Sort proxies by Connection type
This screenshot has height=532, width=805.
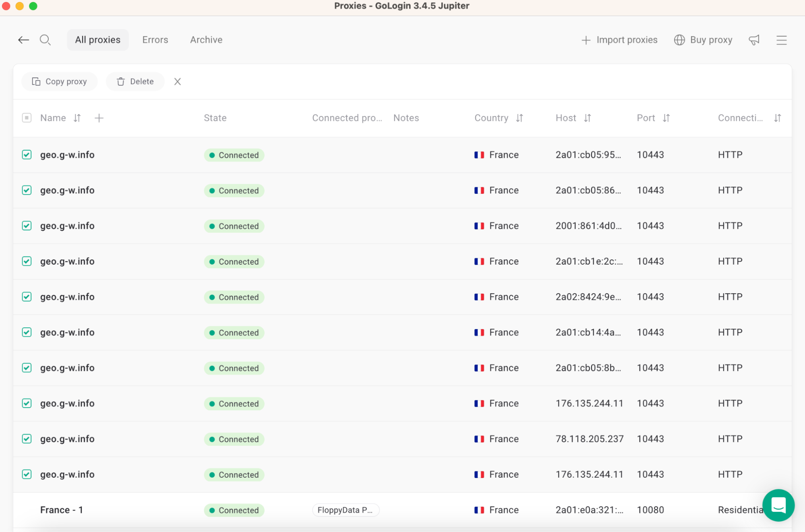click(x=778, y=118)
